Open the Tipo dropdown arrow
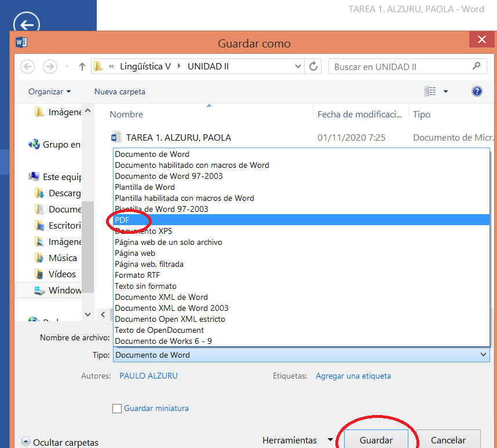The height and width of the screenshot is (448, 497). 483,354
